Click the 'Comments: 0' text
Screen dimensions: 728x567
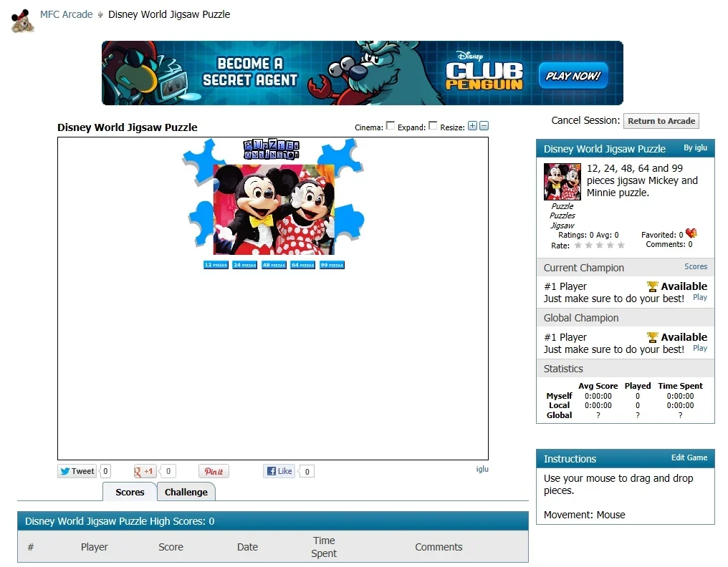tap(669, 245)
